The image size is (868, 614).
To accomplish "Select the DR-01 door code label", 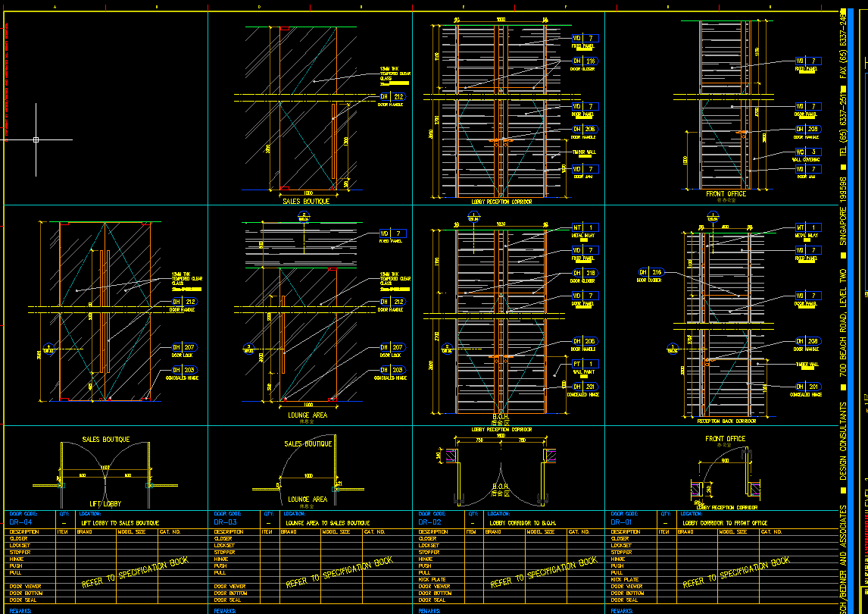I will click(x=621, y=522).
